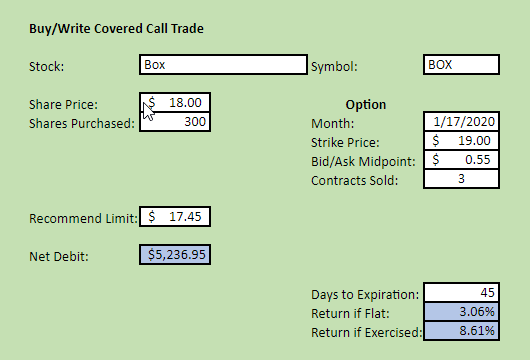Select the Stock name field containing Box

tap(223, 65)
